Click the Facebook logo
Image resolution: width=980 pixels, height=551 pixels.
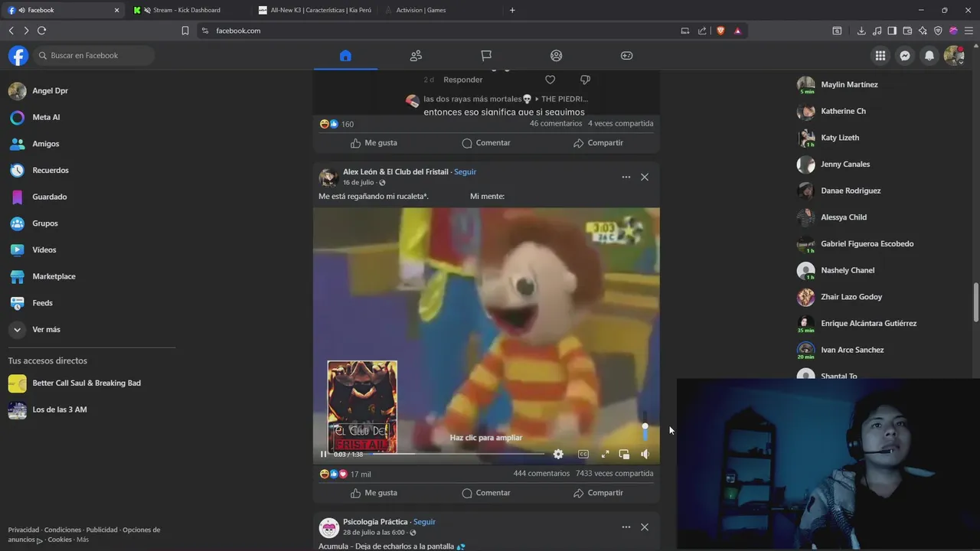point(18,55)
